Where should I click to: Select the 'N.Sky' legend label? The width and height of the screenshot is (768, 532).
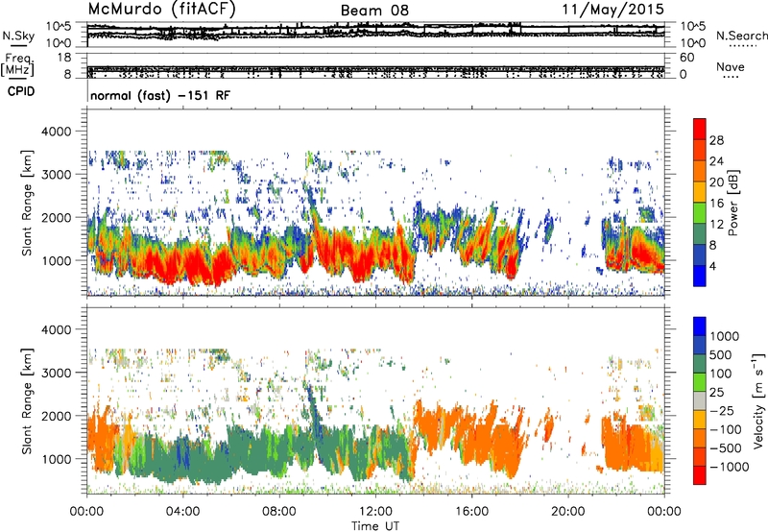[18, 36]
